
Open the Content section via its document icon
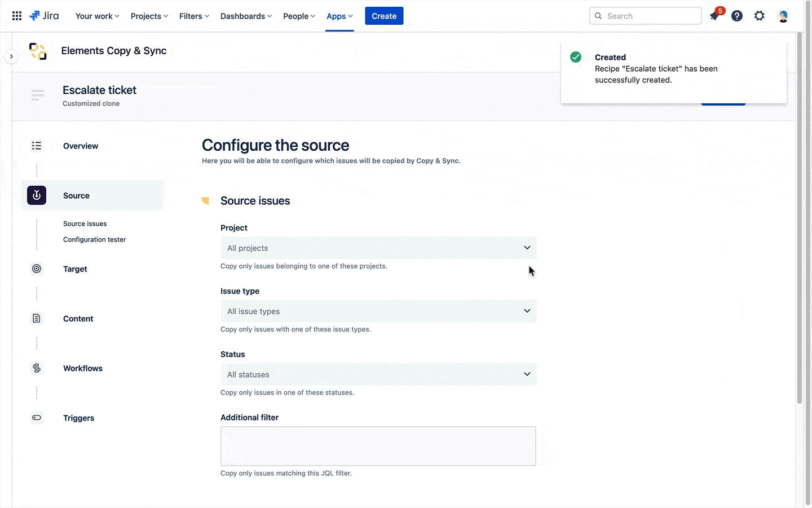point(36,318)
